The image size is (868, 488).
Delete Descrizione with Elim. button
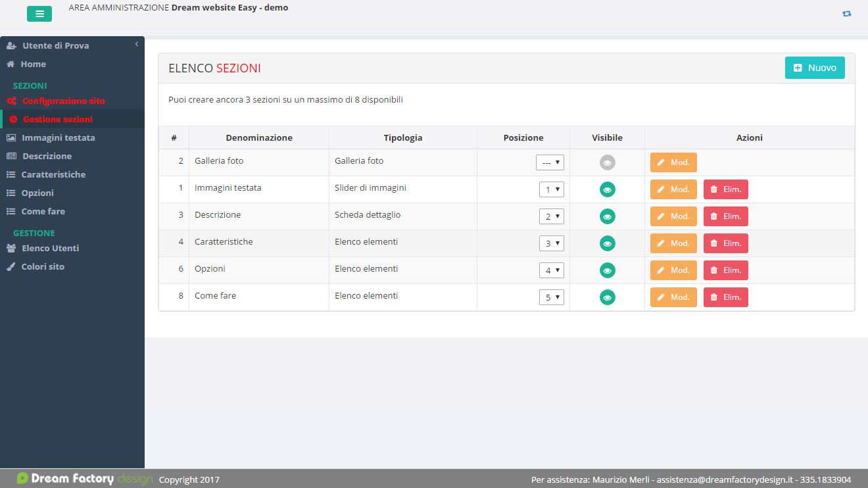[x=726, y=216]
